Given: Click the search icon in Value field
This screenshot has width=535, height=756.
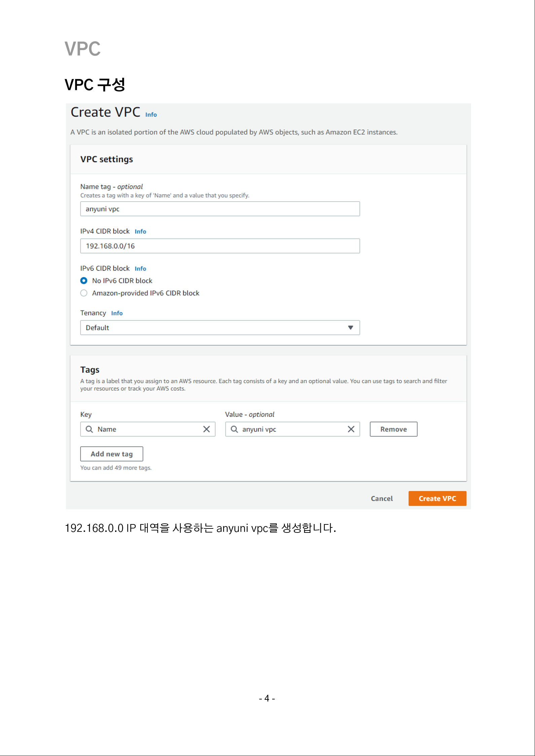Looking at the screenshot, I should coord(234,429).
